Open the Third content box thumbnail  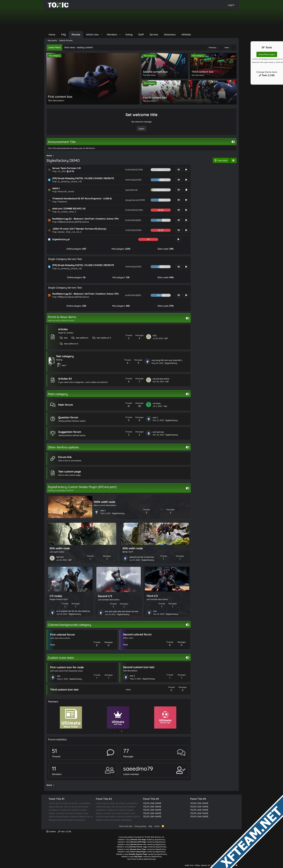pyautogui.click(x=213, y=66)
